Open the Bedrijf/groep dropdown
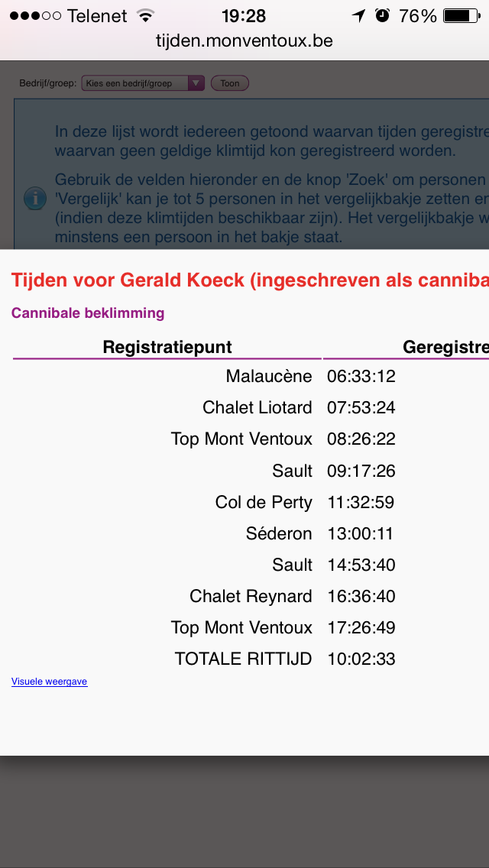 (x=143, y=83)
